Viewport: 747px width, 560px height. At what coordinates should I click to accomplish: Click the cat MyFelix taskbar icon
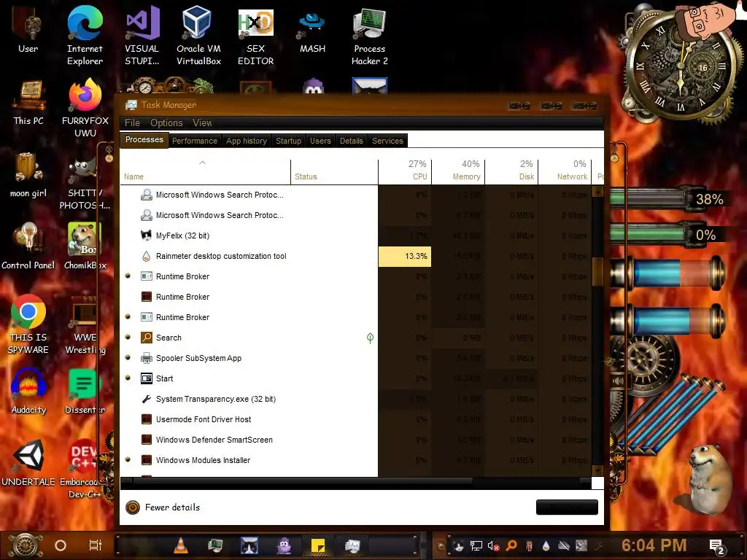coord(249,545)
